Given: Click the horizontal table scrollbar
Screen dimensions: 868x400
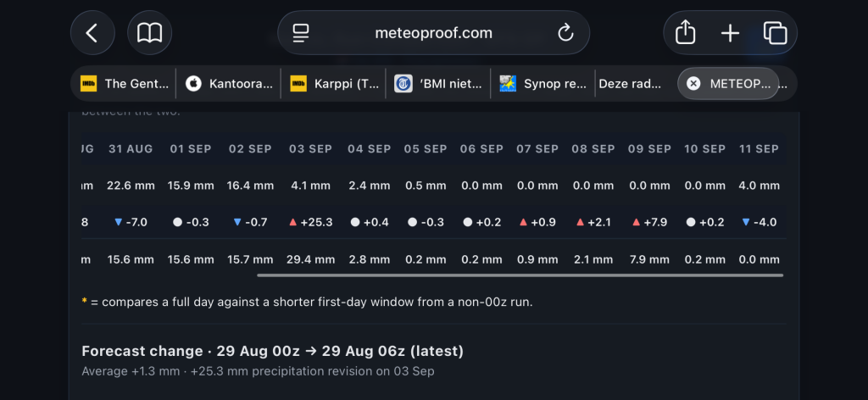Looking at the screenshot, I should (x=520, y=275).
